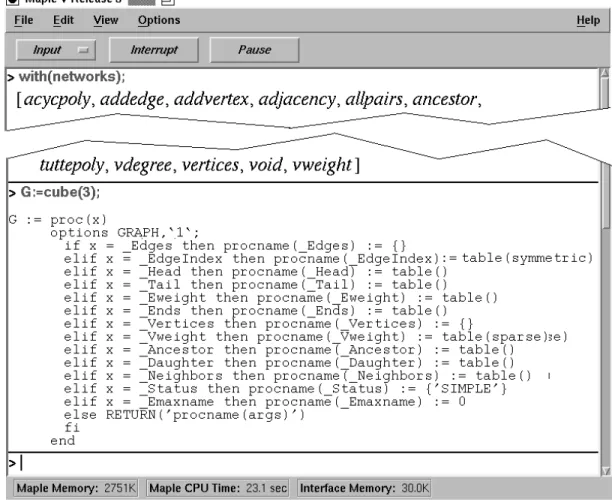612x502 pixels.
Task: Click the _Vweight table(sparse) line
Action: pyautogui.click(x=316, y=337)
